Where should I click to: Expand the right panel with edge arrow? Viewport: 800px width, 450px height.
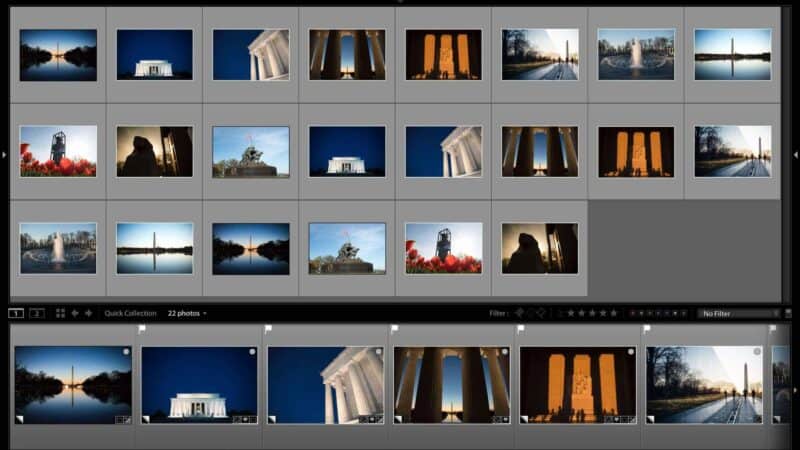796,154
